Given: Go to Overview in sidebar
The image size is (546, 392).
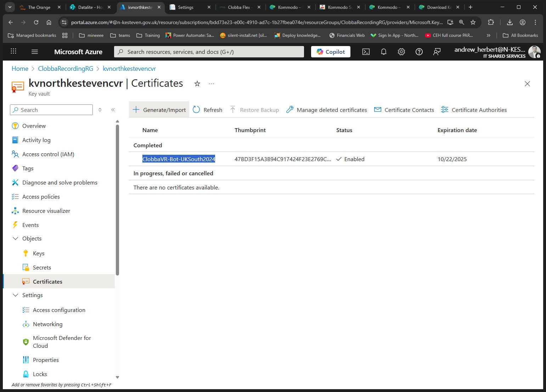Looking at the screenshot, I should tap(34, 126).
